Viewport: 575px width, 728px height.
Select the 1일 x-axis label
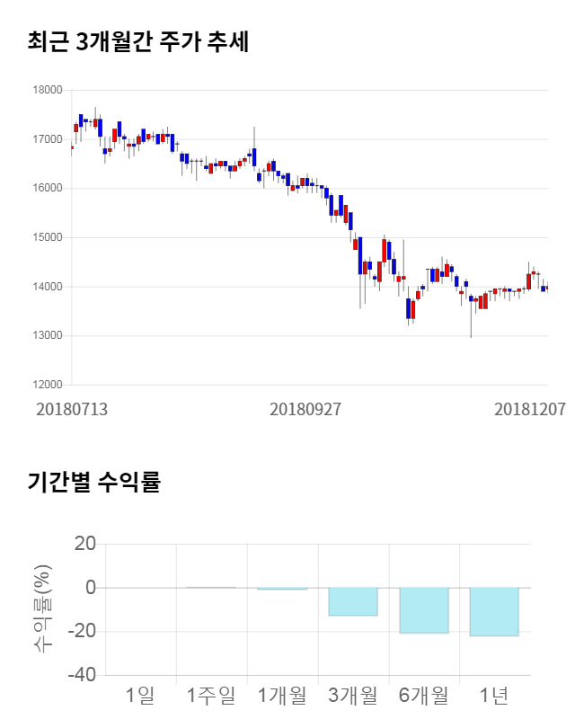140,695
